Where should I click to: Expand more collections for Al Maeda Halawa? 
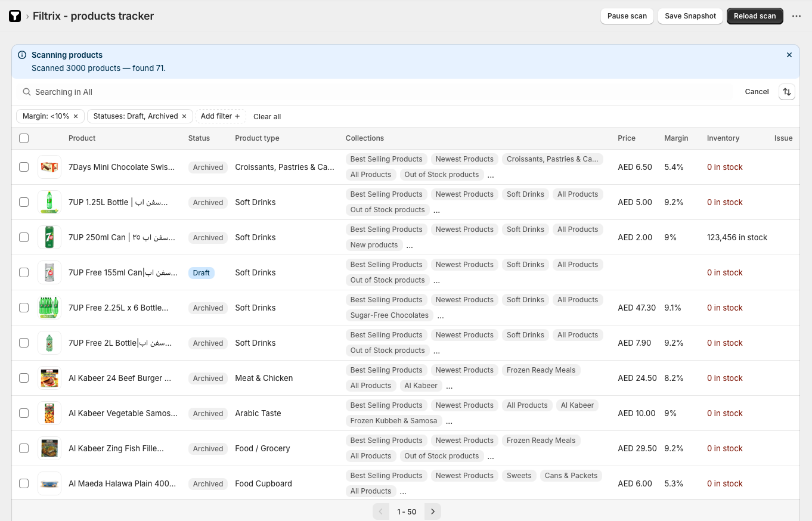403,492
